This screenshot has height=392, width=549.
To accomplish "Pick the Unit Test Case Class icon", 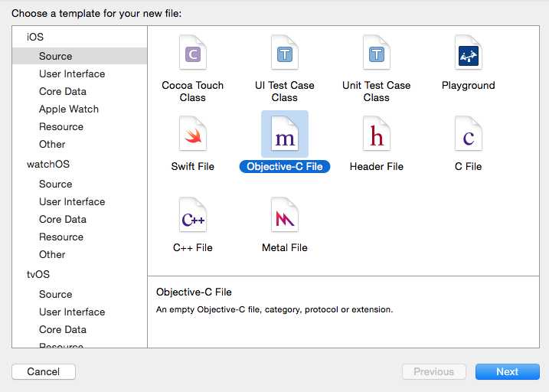I will pyautogui.click(x=377, y=54).
